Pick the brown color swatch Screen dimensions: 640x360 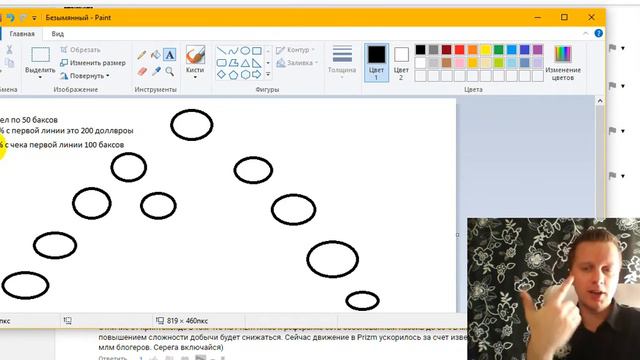click(x=446, y=63)
